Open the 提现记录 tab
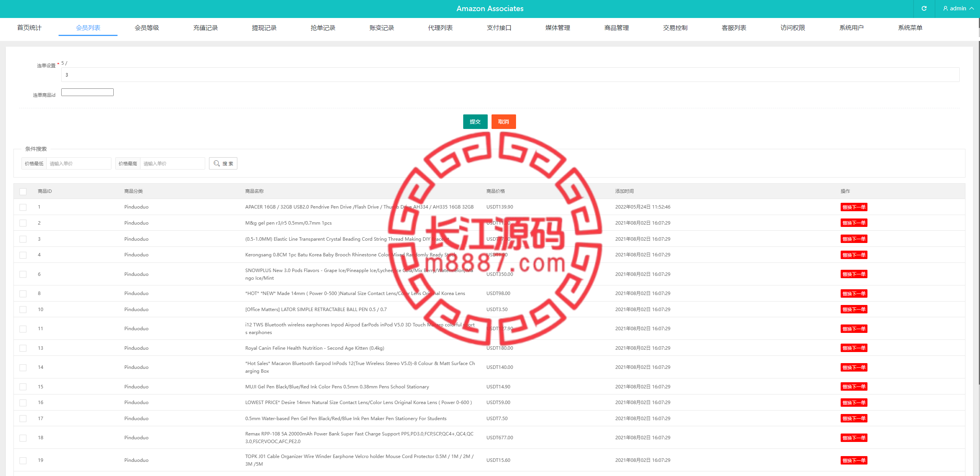The image size is (980, 476). click(x=264, y=28)
